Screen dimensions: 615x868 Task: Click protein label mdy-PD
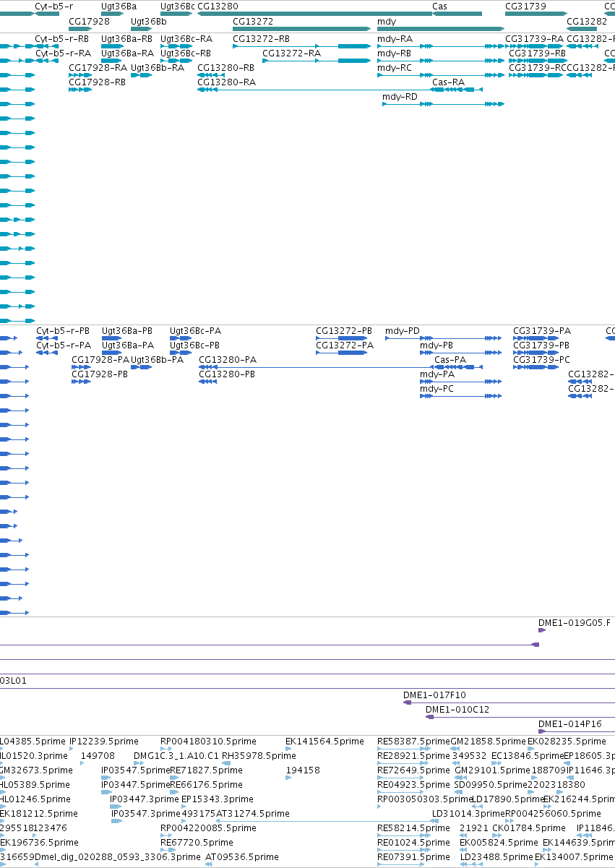pos(402,330)
